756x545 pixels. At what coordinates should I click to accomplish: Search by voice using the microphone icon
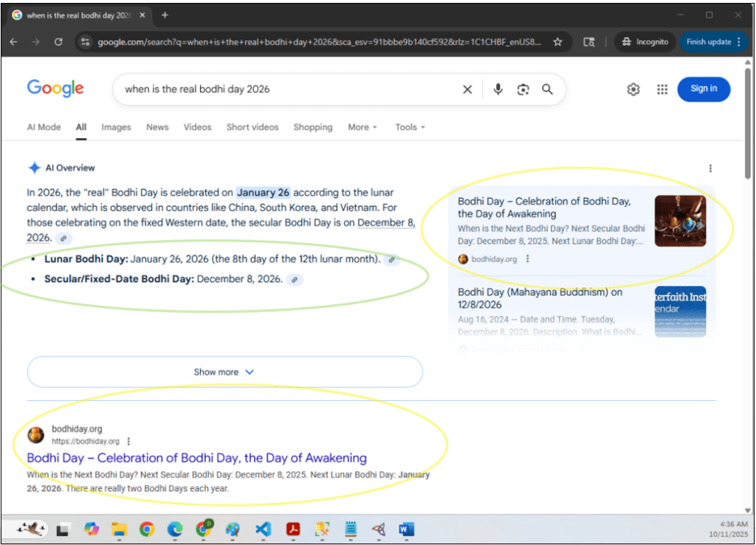(x=498, y=89)
